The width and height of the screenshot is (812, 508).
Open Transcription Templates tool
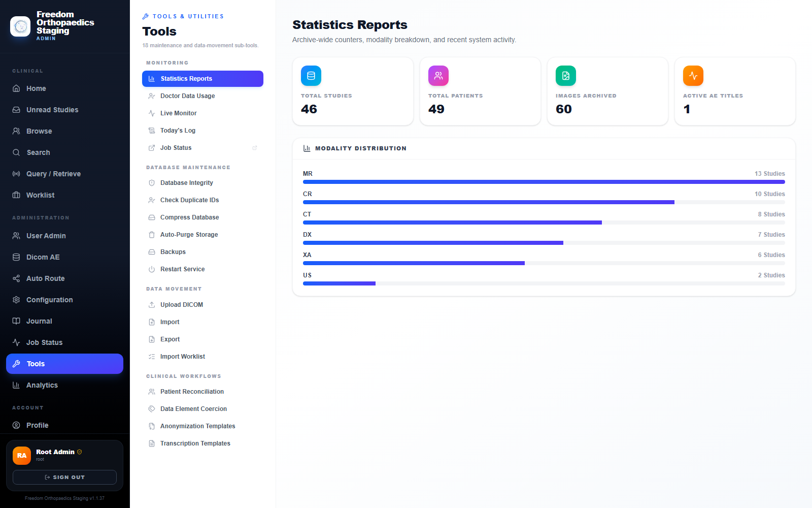tap(202, 443)
